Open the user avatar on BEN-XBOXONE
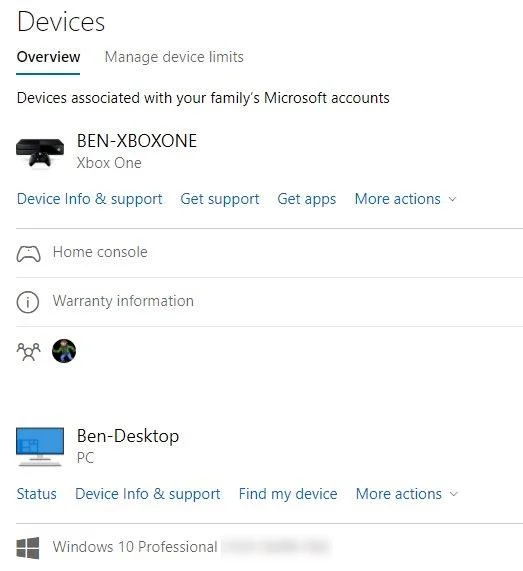The height and width of the screenshot is (571, 523). tap(64, 351)
